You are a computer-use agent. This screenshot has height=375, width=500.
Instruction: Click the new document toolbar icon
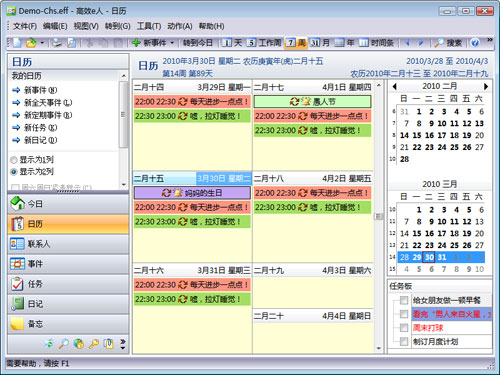coord(17,42)
